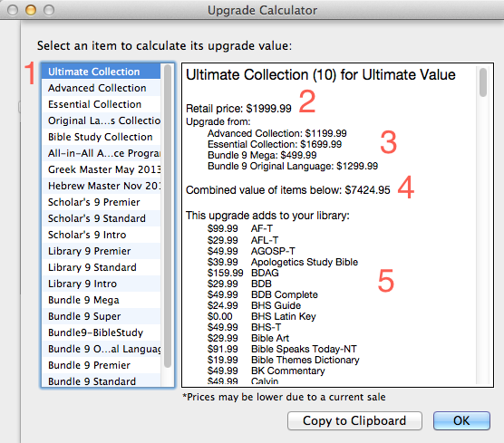Choose Library 9 Intro
This screenshot has width=504, height=443.
tap(102, 284)
